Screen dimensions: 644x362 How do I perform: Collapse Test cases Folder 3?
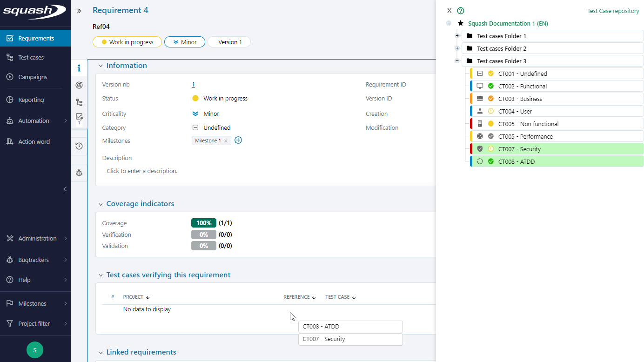click(x=457, y=60)
